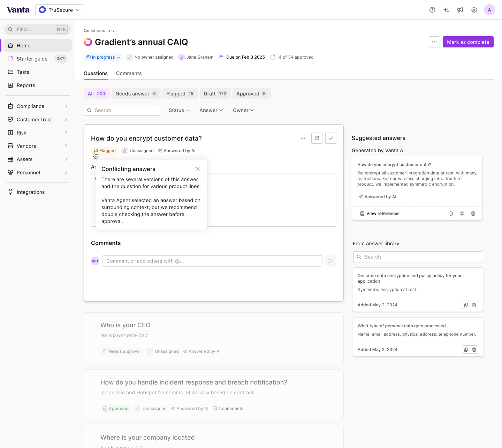
Task: Filter by Draft questions
Action: pyautogui.click(x=215, y=94)
